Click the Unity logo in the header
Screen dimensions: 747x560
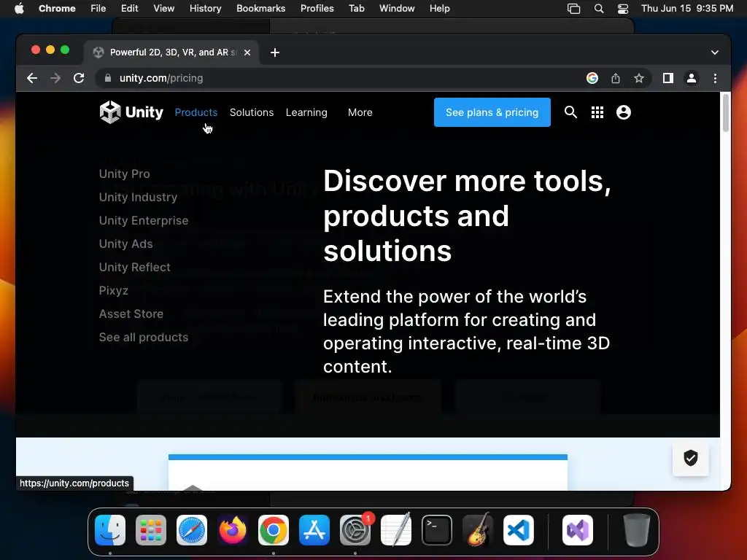tap(131, 112)
